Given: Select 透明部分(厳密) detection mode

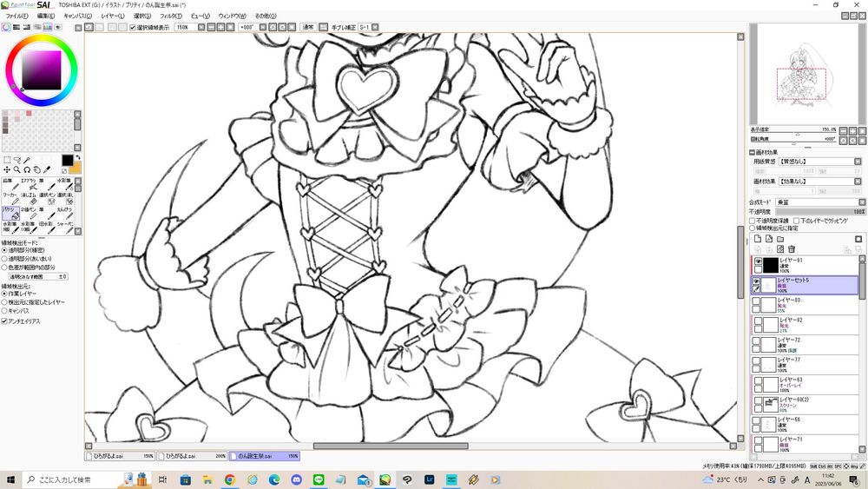Looking at the screenshot, I should [4, 250].
